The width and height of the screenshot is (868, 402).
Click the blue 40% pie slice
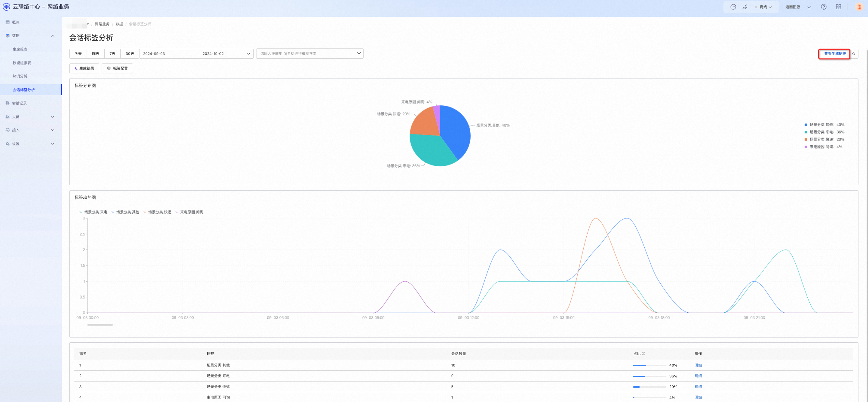coord(455,131)
